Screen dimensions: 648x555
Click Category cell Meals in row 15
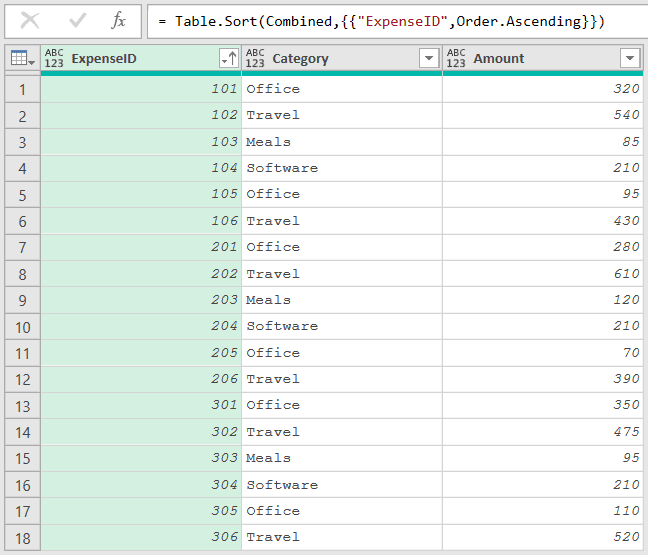(342, 459)
